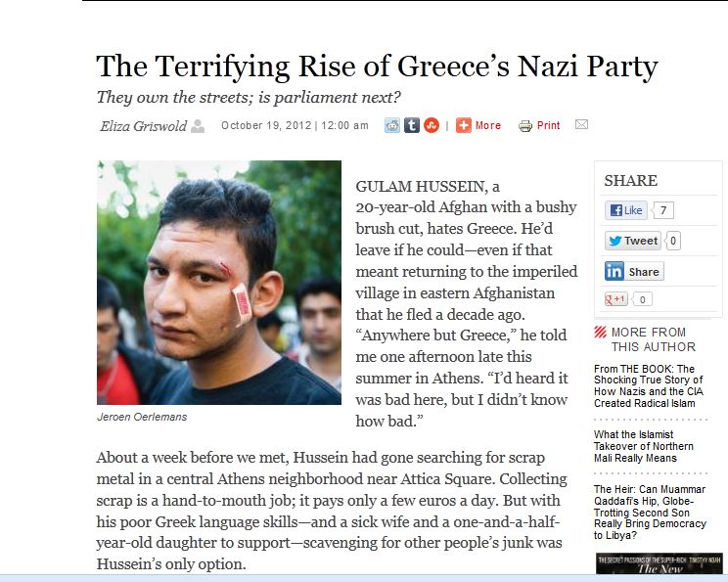Screen dimensions: 728x582
Task: Click the Reddit share icon
Action: pos(392,125)
